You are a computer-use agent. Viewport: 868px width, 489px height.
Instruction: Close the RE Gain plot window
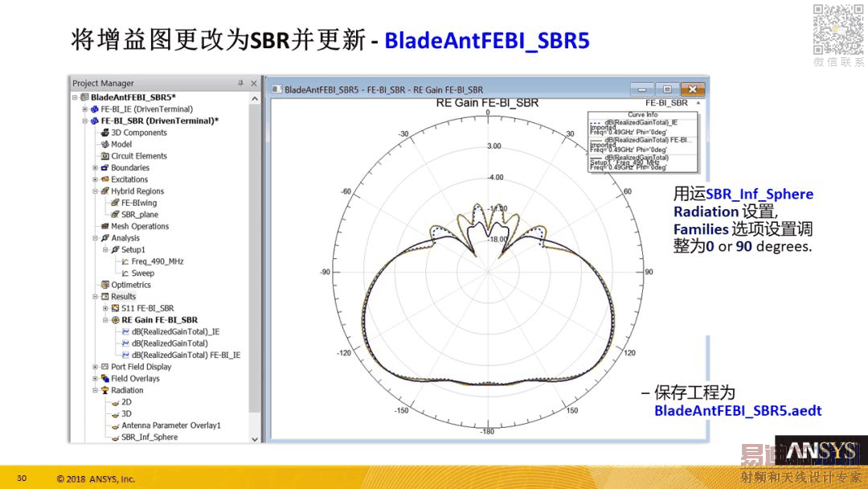point(693,89)
